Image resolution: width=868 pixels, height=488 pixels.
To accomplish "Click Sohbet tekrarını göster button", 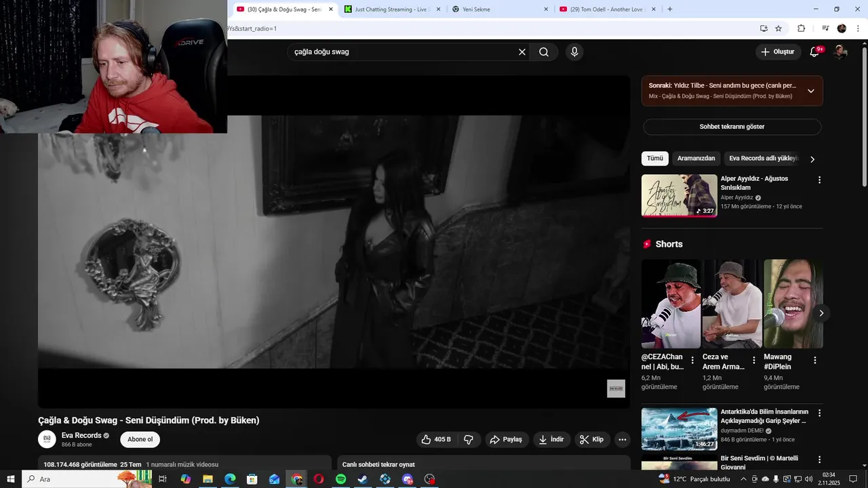I will click(732, 127).
